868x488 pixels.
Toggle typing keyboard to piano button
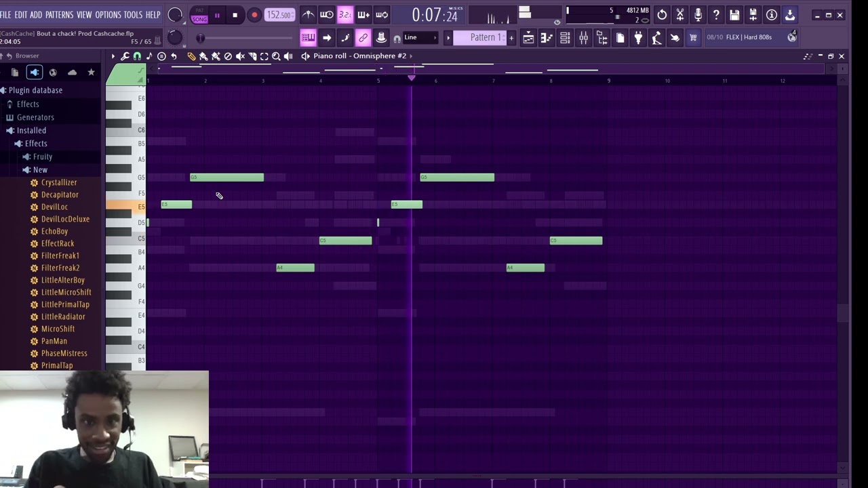308,38
